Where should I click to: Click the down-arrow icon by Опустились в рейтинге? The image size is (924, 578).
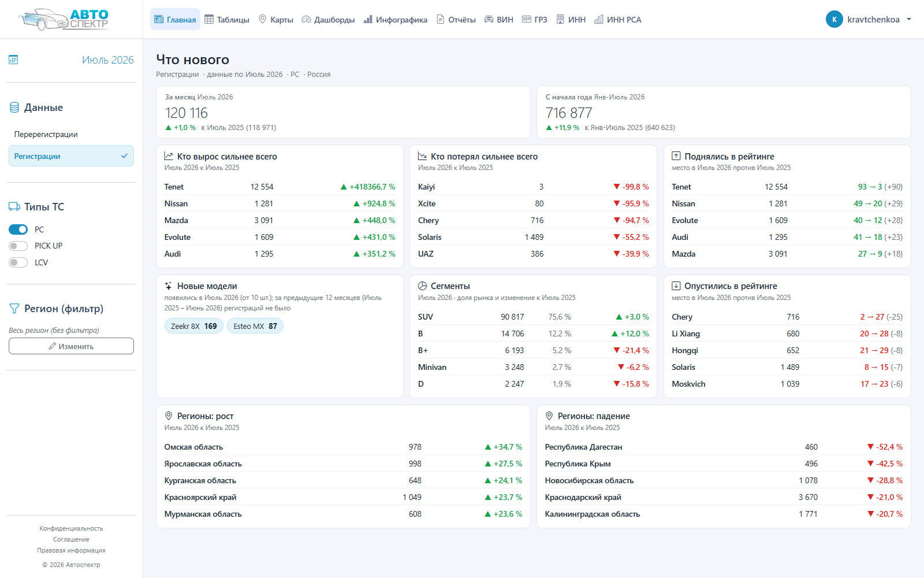676,286
